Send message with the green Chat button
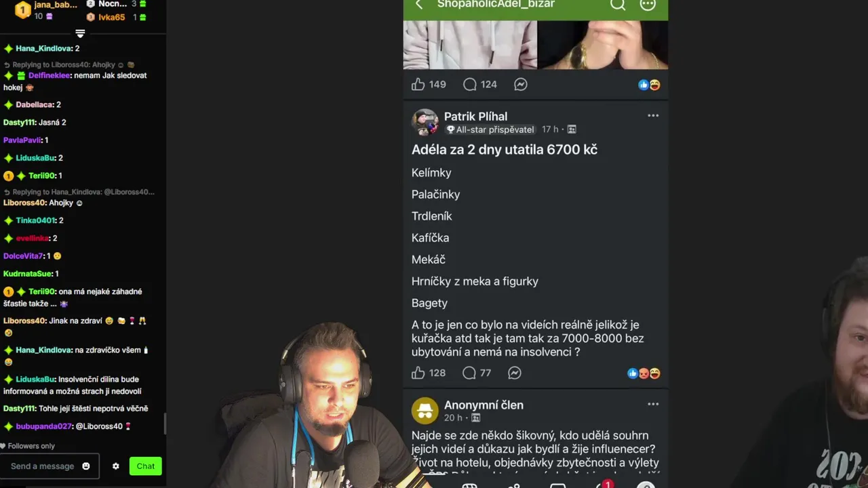Viewport: 868px width, 488px height. [146, 466]
